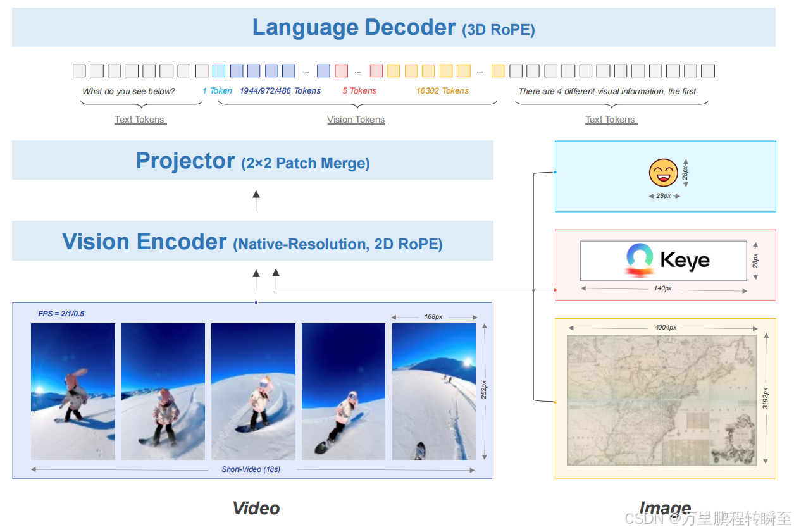Click the red '5 Tokens' label
Viewport: 794px width, 532px height.
coord(359,91)
